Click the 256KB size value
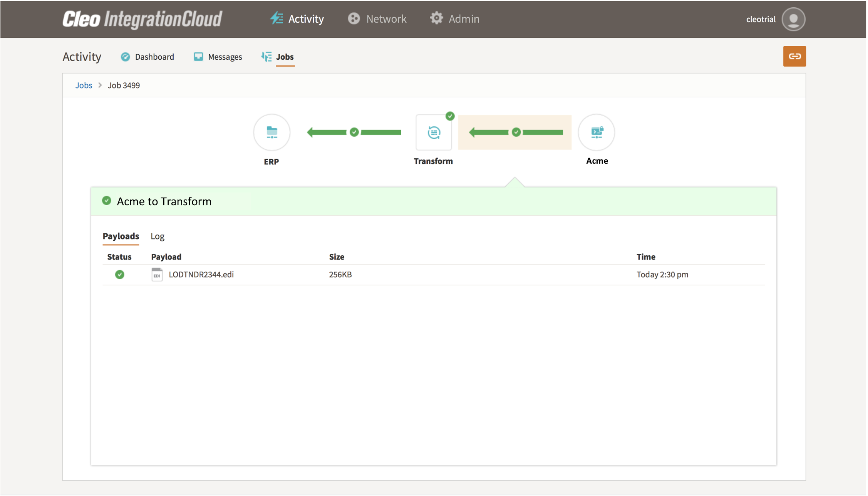 (340, 275)
